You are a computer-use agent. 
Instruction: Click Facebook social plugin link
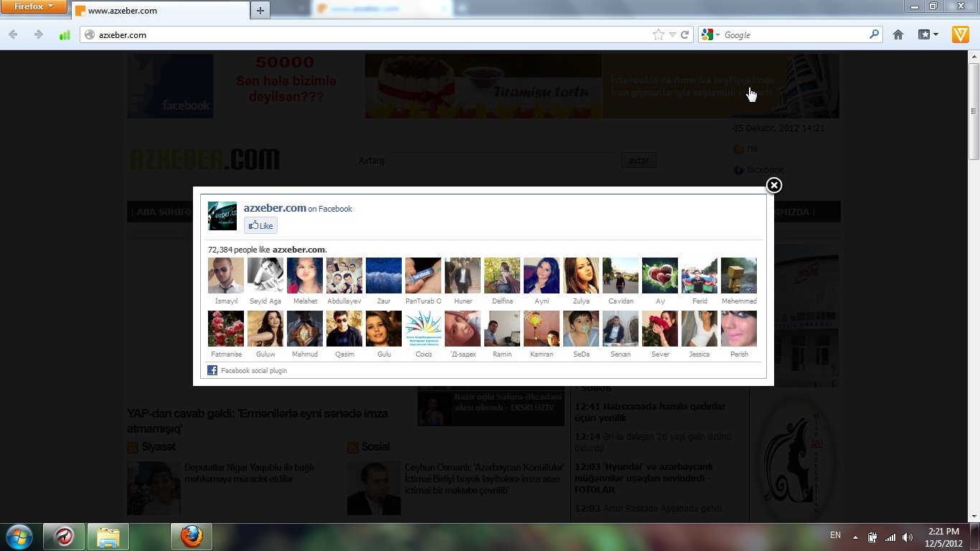[x=254, y=371]
